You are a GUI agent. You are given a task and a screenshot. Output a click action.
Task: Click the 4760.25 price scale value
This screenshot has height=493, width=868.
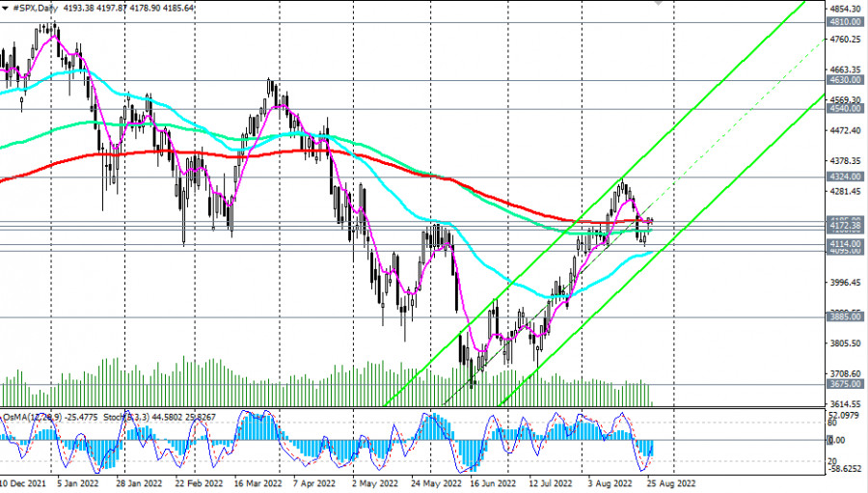tap(846, 40)
